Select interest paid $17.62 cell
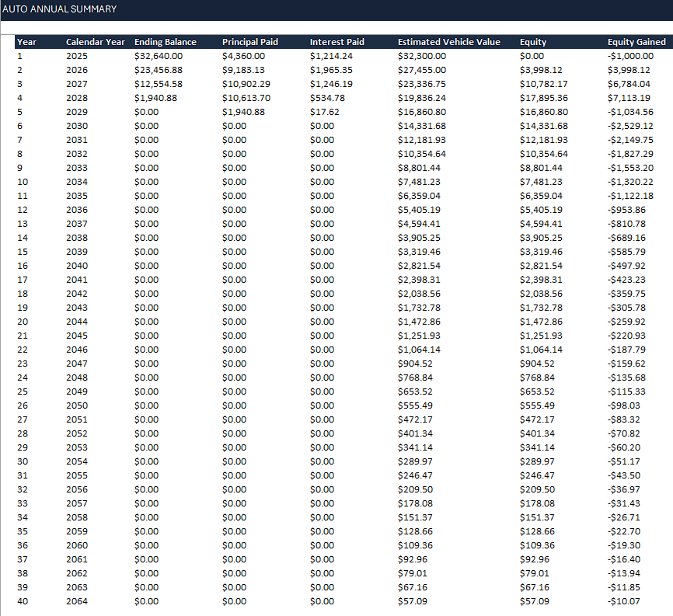 325,112
